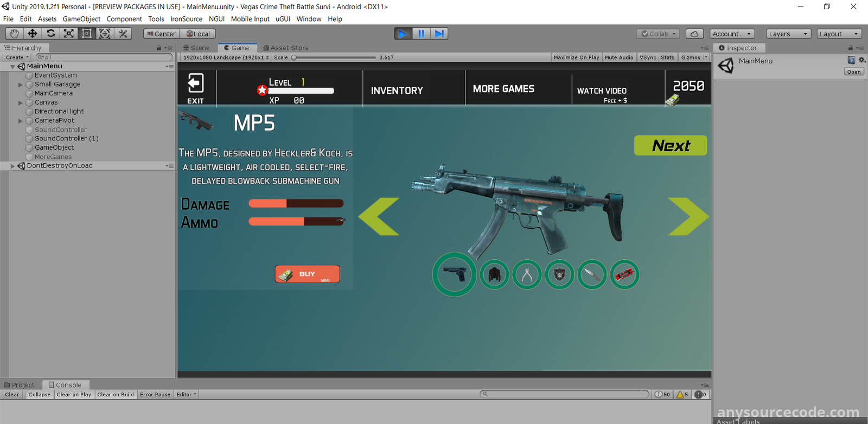
Task: Open the cloud services icon
Action: [694, 34]
